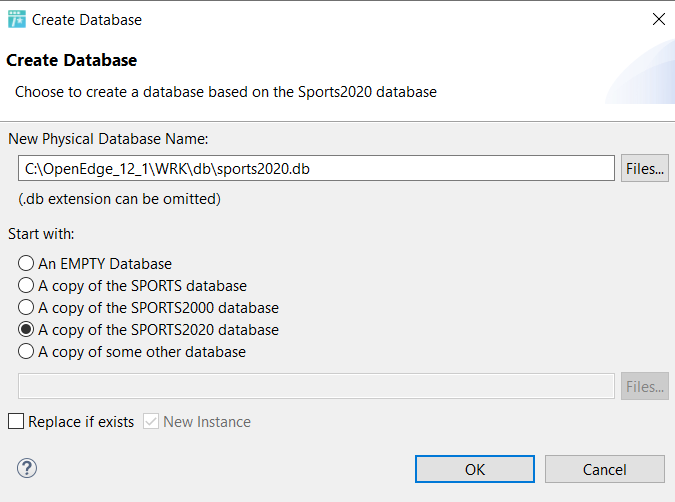Image resolution: width=675 pixels, height=502 pixels.
Task: Click the disabled other database path field
Action: point(316,386)
